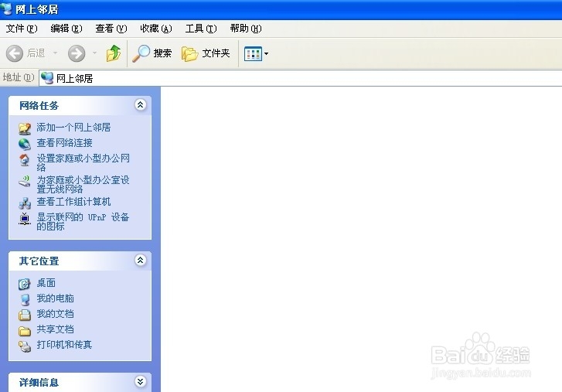Open the Views dropdown arrow

pos(266,54)
